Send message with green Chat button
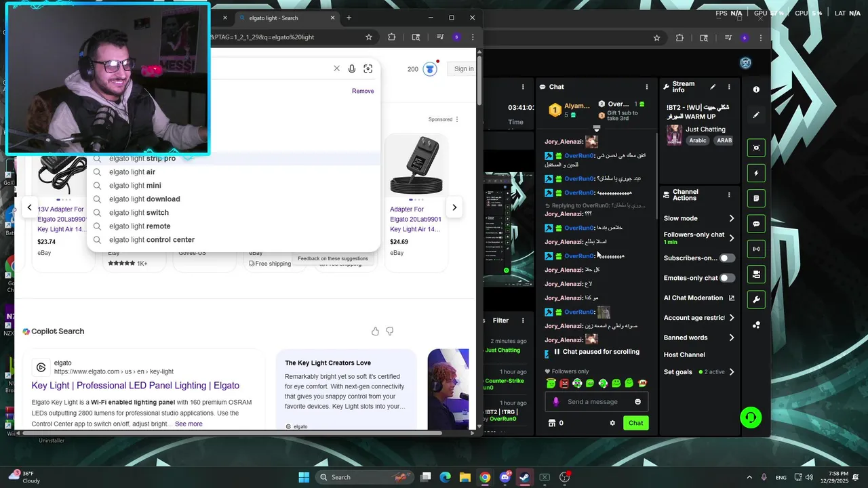The height and width of the screenshot is (488, 868). pyautogui.click(x=635, y=423)
